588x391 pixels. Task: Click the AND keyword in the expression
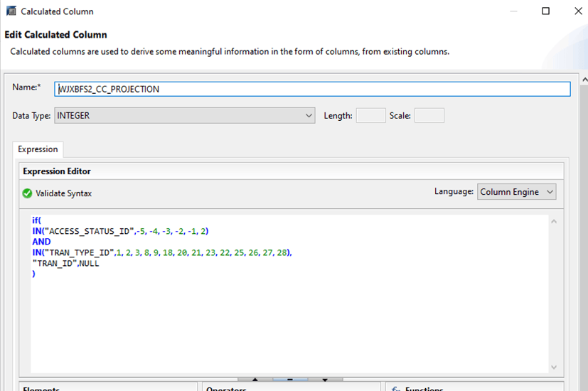coord(41,242)
